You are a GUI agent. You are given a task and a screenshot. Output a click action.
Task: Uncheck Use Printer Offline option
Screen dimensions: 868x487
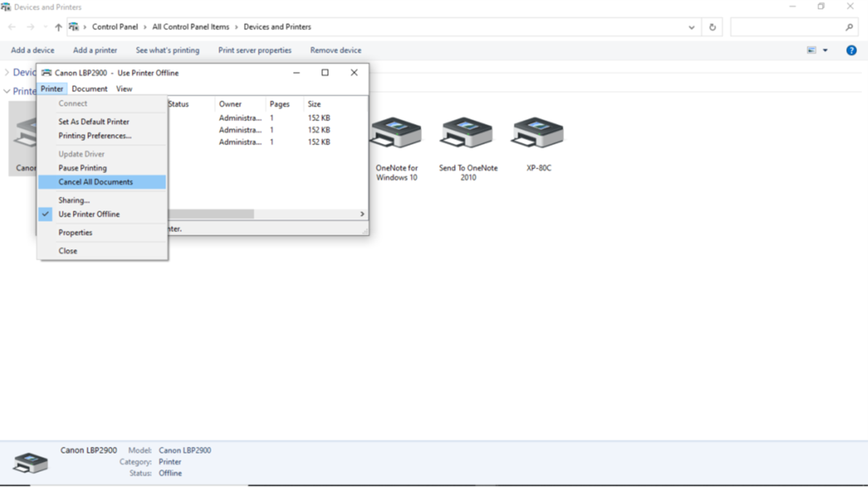tap(89, 214)
